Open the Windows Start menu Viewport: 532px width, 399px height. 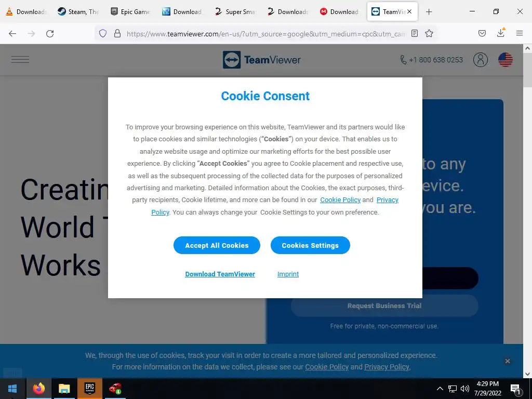pos(12,389)
